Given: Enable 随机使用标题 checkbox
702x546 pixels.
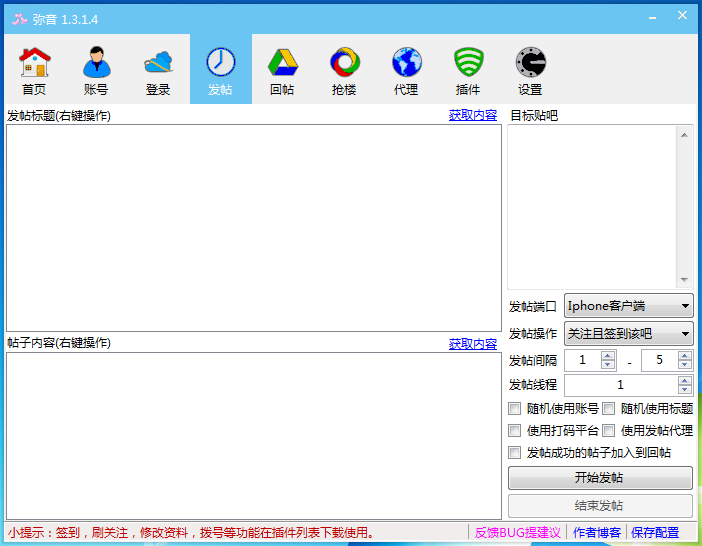Looking at the screenshot, I should 608,409.
